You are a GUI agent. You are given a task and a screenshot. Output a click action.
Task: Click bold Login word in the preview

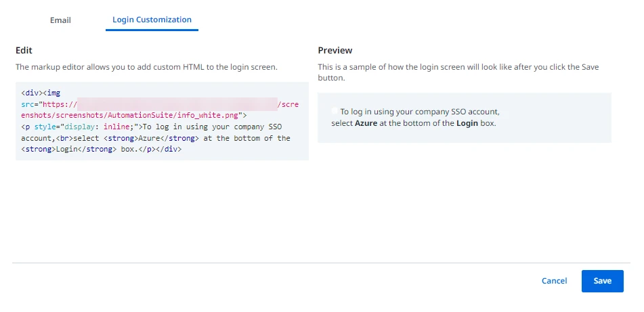coord(467,122)
